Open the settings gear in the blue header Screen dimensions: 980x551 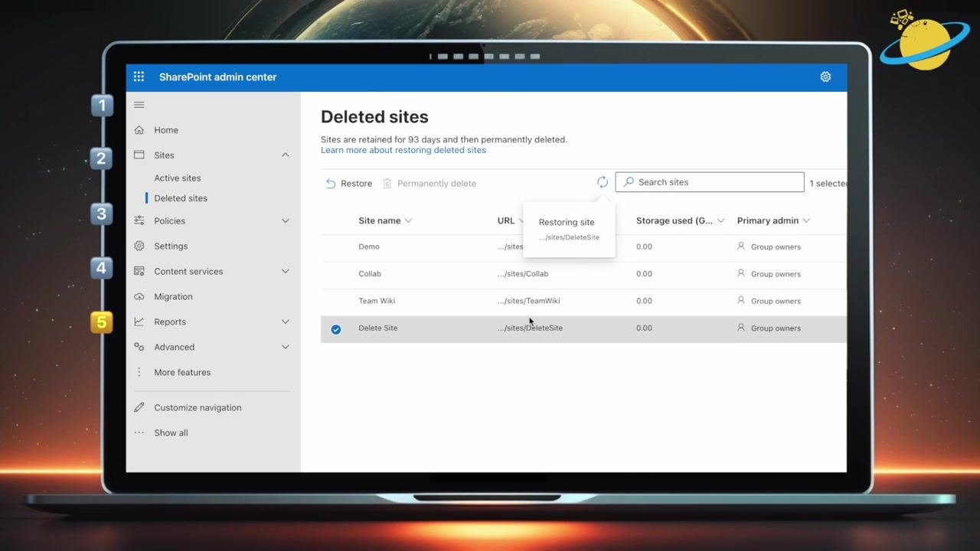point(825,77)
